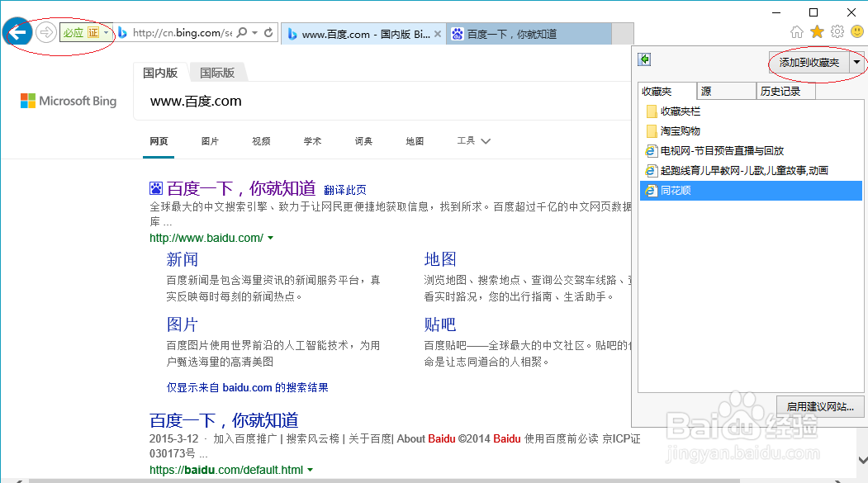Open the 新闻 sublink
The width and height of the screenshot is (868, 483).
coord(183,259)
